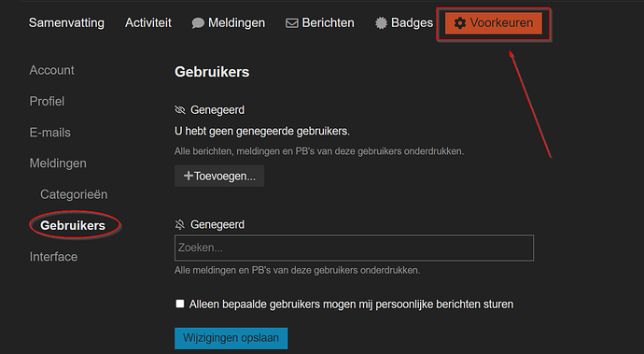Open the Samenvatting tab

click(66, 22)
